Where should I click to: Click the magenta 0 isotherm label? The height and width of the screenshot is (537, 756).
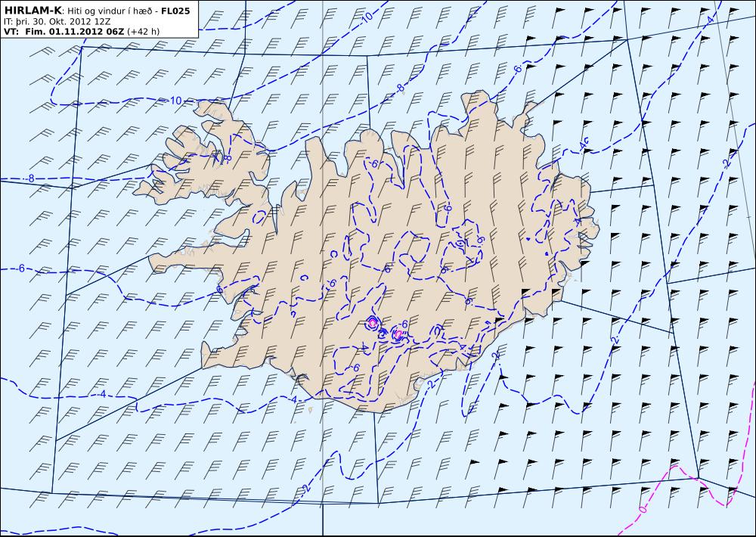(x=642, y=510)
